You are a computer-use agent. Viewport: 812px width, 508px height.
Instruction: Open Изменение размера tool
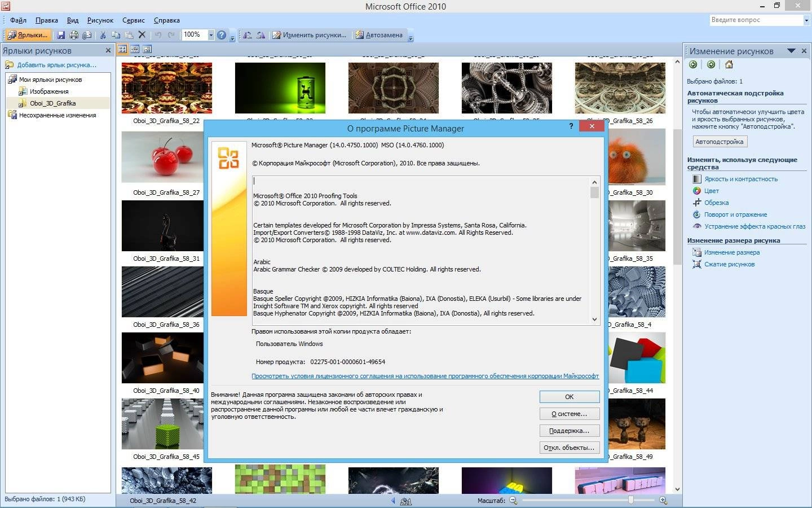731,252
